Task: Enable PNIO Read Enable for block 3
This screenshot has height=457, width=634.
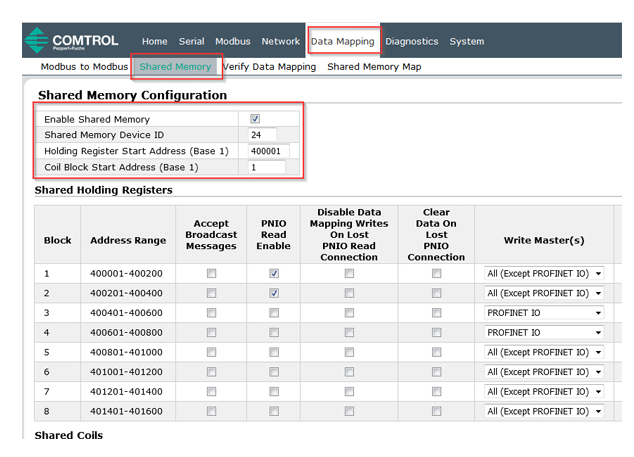Action: coord(274,313)
